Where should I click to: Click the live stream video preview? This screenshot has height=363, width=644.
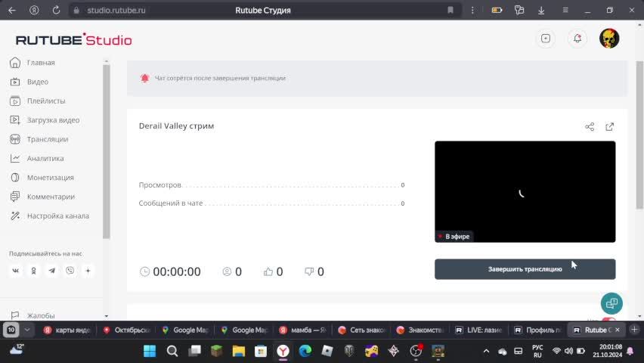[x=525, y=191]
